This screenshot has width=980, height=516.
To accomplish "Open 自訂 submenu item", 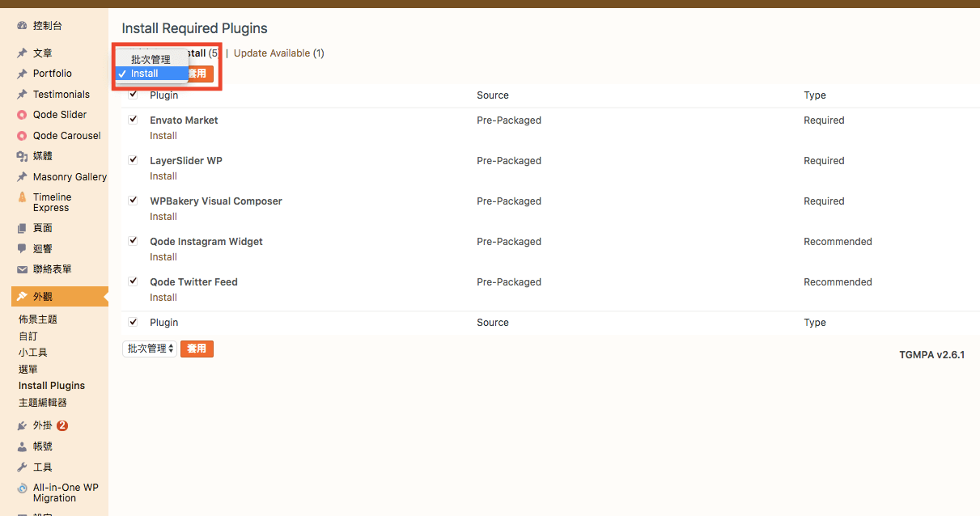I will (28, 336).
